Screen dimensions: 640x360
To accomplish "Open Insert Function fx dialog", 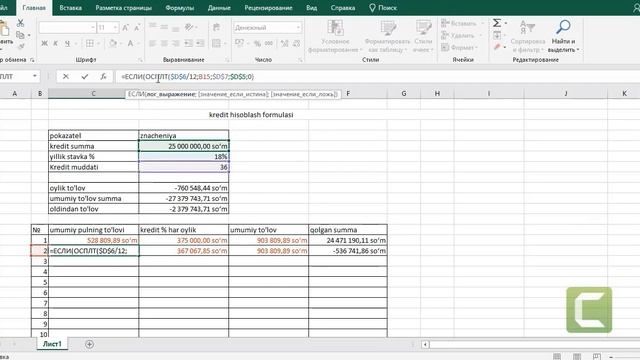I will [x=103, y=76].
